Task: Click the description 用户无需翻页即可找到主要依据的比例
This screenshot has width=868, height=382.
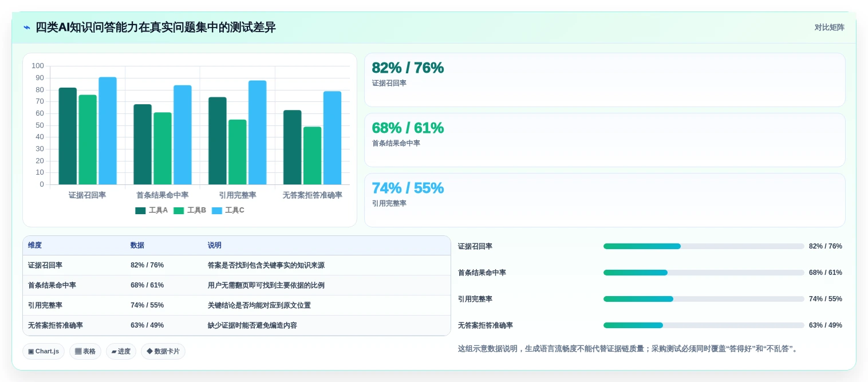Action: (x=266, y=285)
